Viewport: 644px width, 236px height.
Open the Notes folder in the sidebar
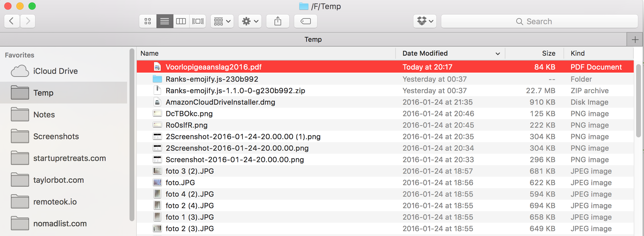[64, 114]
